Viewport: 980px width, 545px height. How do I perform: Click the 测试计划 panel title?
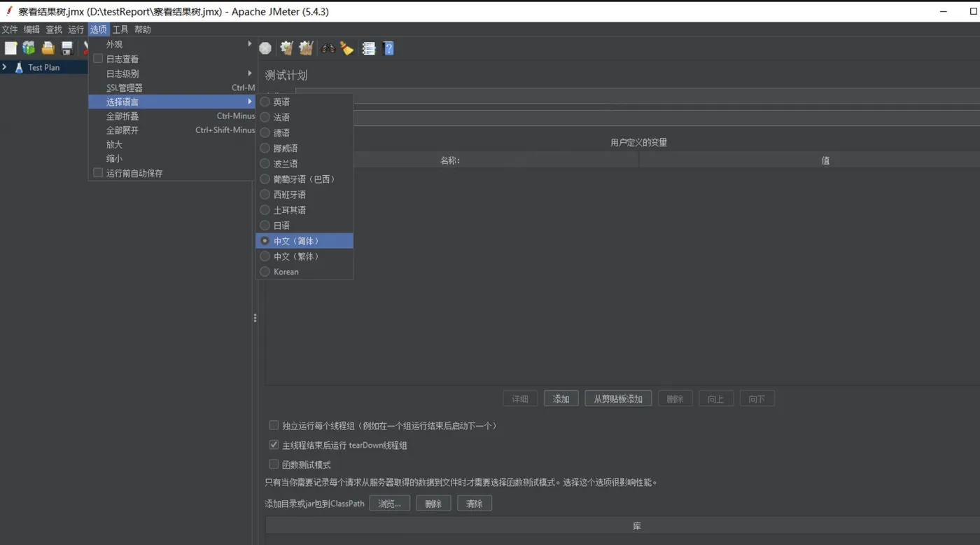pos(286,75)
